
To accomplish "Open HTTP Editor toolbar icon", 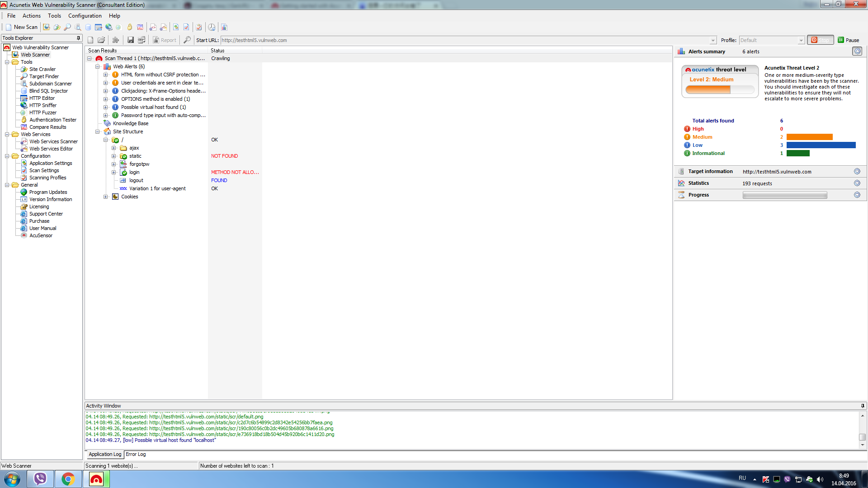I will click(99, 27).
